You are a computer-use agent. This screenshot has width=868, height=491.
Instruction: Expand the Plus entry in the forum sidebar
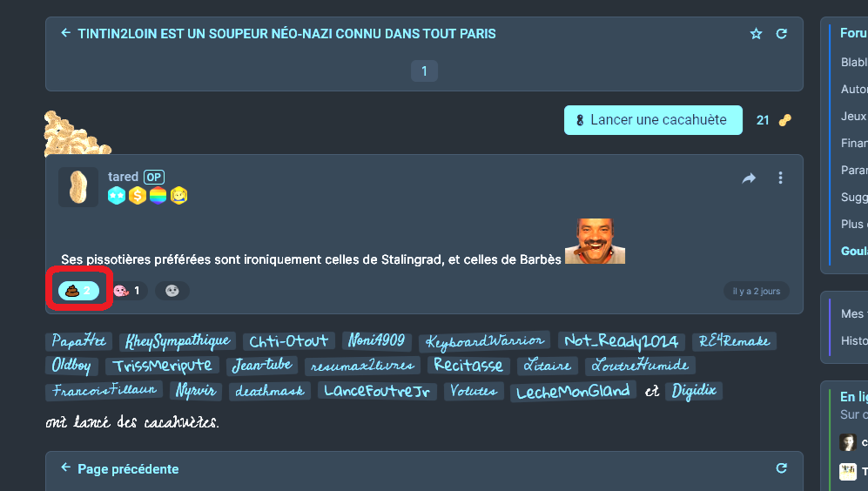click(x=852, y=225)
